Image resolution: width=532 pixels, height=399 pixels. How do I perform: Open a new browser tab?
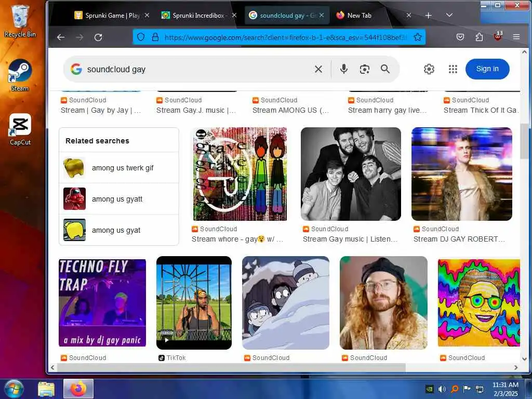[429, 15]
